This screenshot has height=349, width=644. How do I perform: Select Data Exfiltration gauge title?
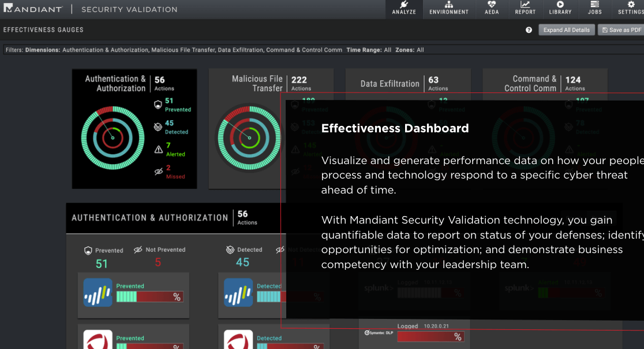[390, 84]
